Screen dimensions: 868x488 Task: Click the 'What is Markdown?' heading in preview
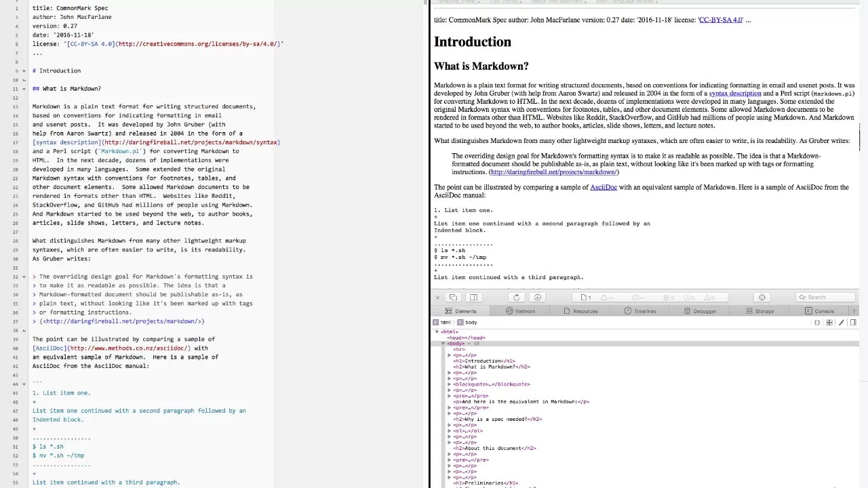point(481,66)
